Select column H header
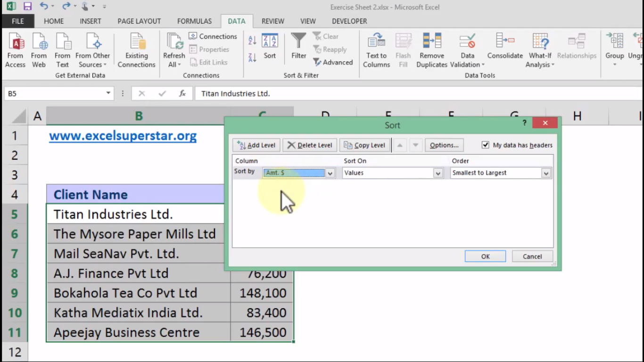 pos(577,116)
